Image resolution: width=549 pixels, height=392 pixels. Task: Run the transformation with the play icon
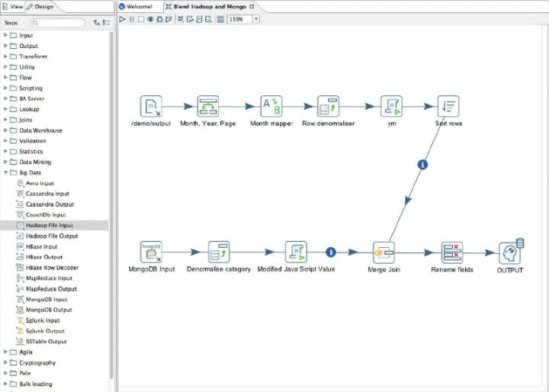point(123,18)
